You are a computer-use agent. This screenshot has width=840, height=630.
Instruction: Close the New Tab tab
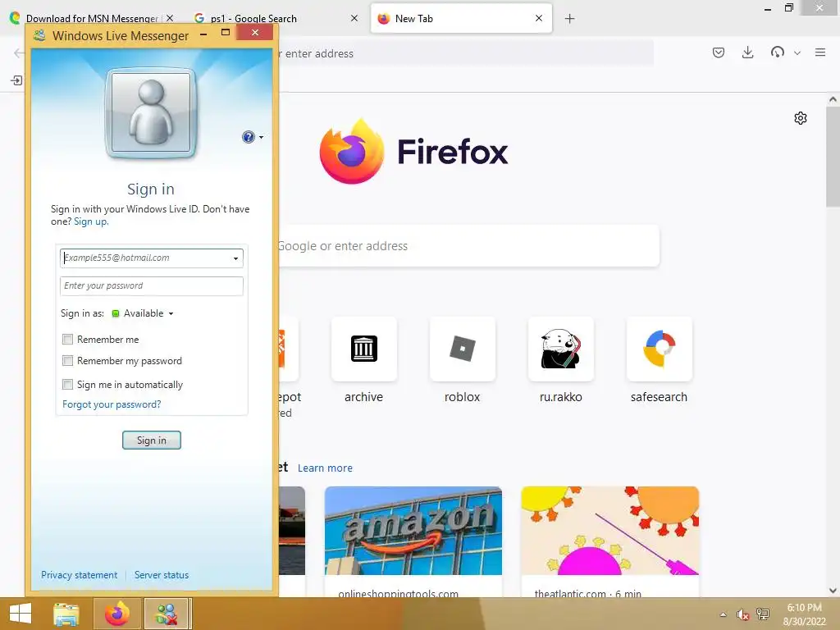(539, 18)
